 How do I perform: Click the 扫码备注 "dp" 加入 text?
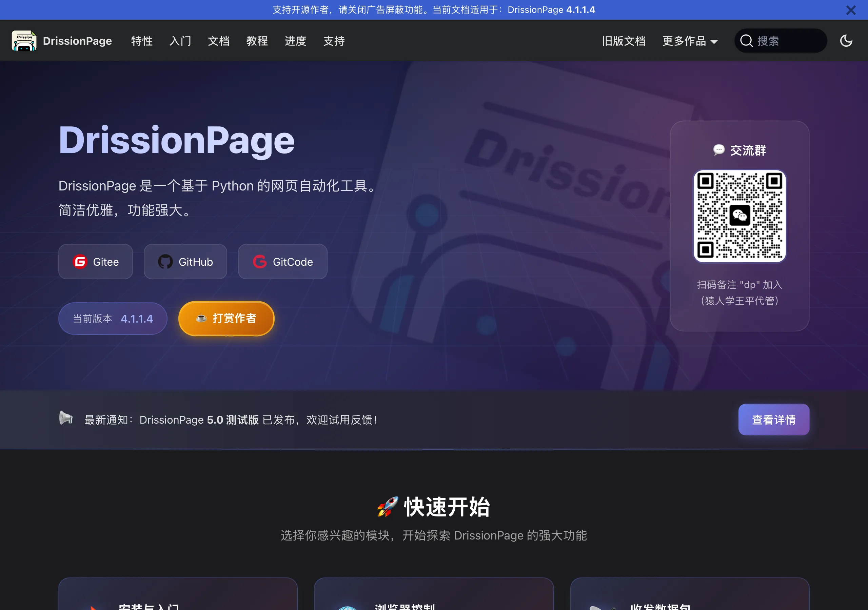[x=739, y=285]
